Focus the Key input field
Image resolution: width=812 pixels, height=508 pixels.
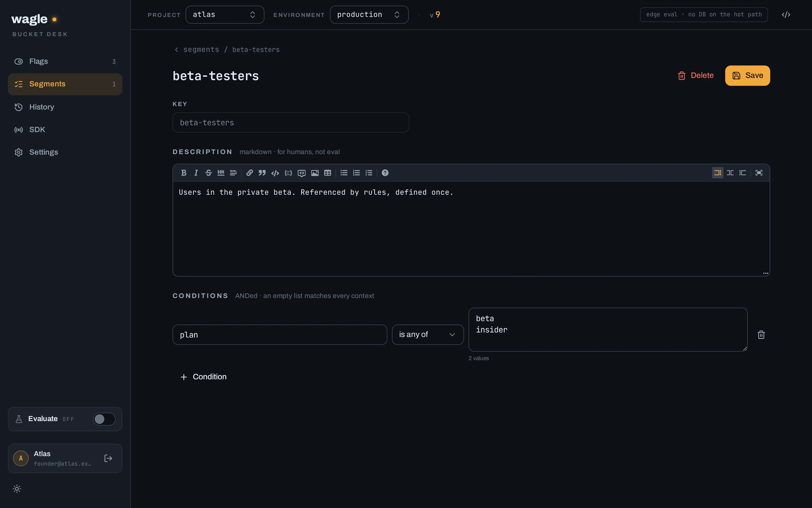(x=291, y=123)
